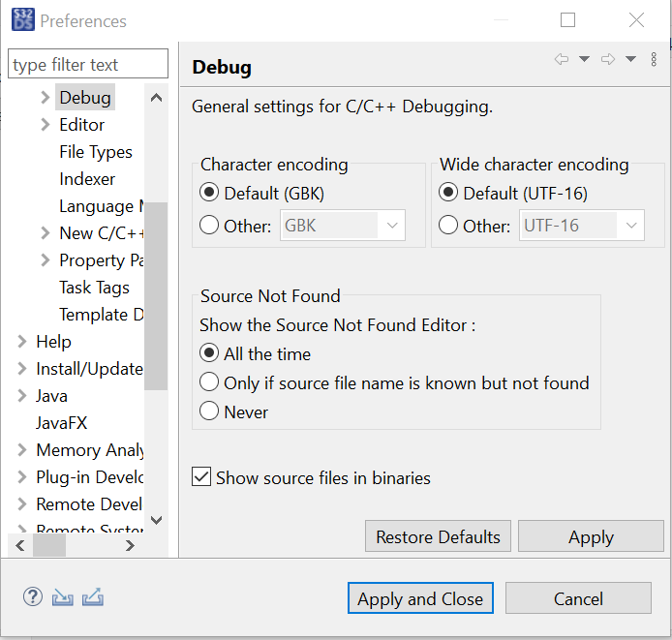
Task: Open the Help question mark icon
Action: tap(33, 596)
